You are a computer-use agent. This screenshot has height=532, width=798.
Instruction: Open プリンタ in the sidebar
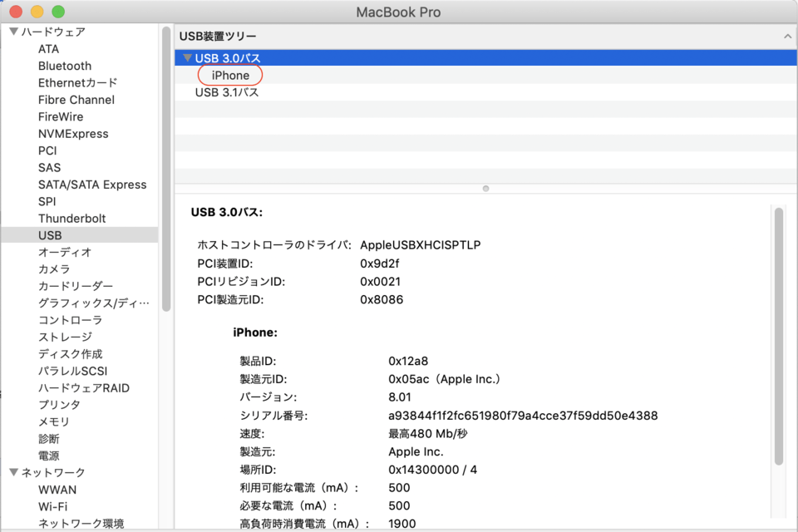click(59, 405)
